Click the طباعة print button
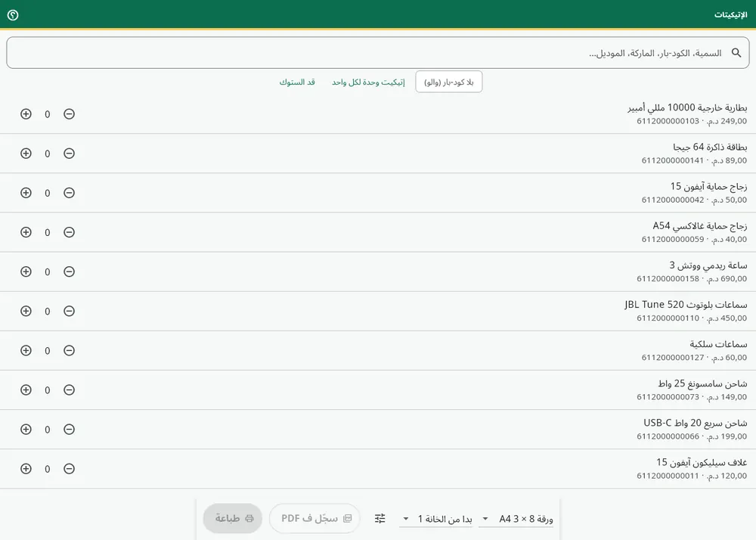756x540 pixels. coord(233,518)
